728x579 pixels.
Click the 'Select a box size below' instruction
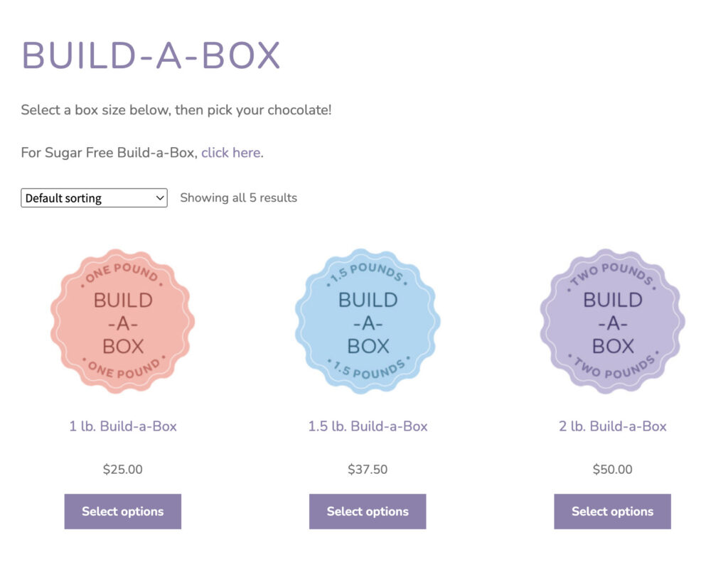click(176, 110)
